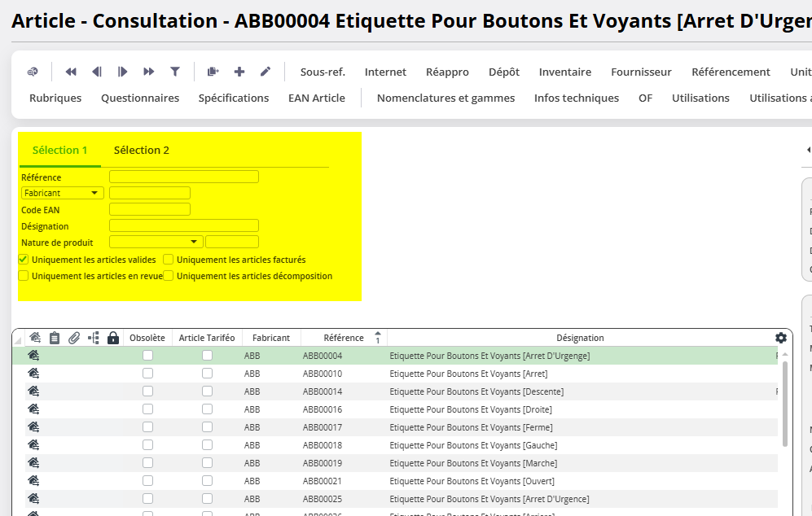Open the Questionnaires section
The height and width of the screenshot is (516, 812).
(x=140, y=98)
